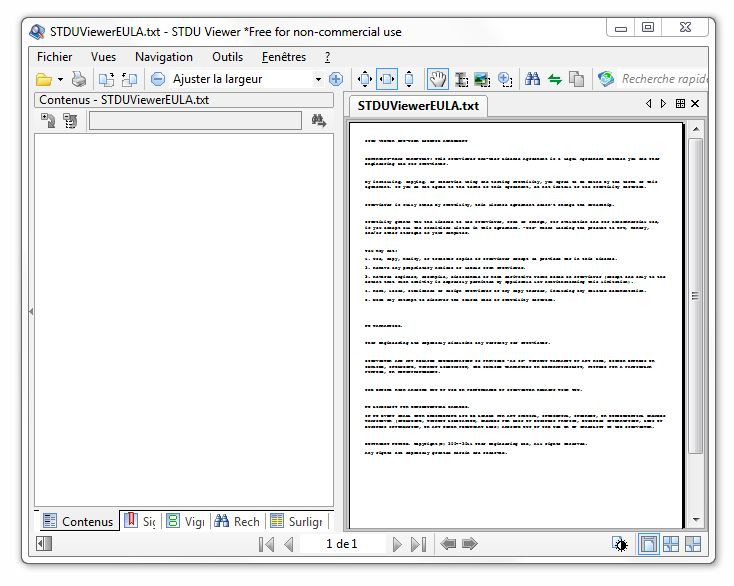Image resolution: width=734 pixels, height=586 pixels.
Task: Open a file with the folder icon
Action: point(44,79)
